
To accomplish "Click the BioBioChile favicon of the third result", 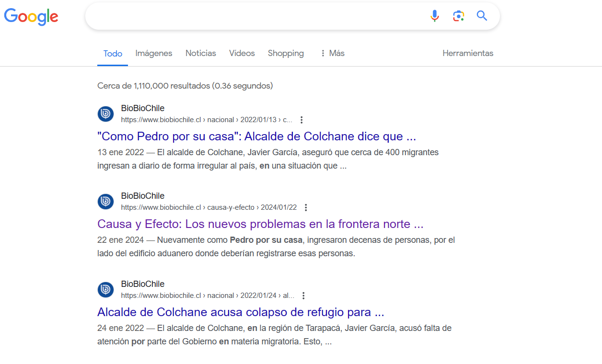I will pos(105,290).
